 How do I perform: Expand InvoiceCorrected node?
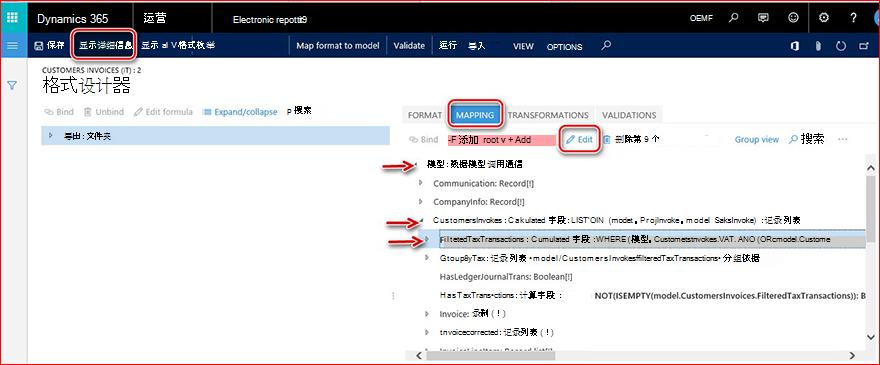(427, 332)
